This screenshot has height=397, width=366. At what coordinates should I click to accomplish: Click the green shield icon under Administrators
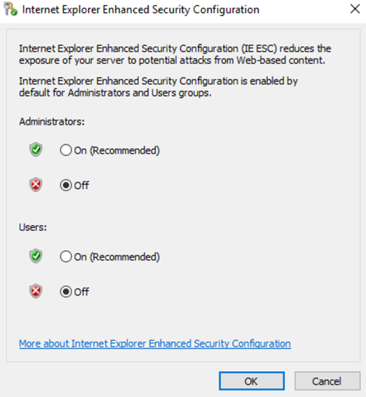point(36,150)
